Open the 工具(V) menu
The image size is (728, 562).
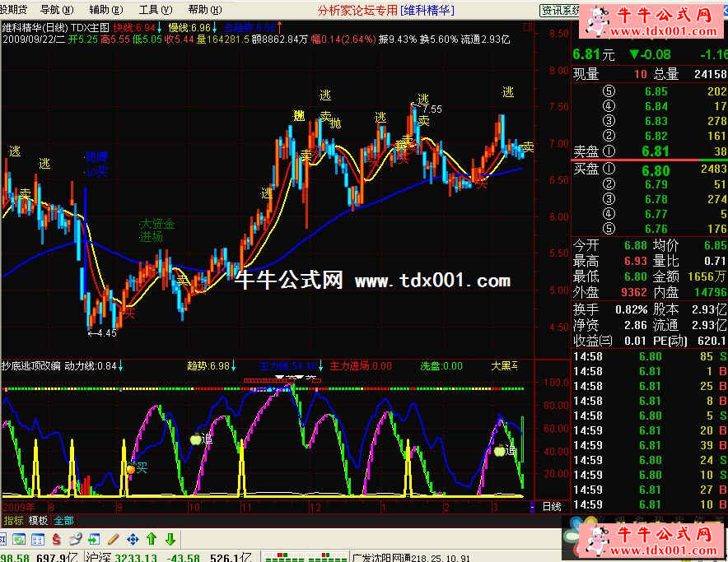point(156,9)
